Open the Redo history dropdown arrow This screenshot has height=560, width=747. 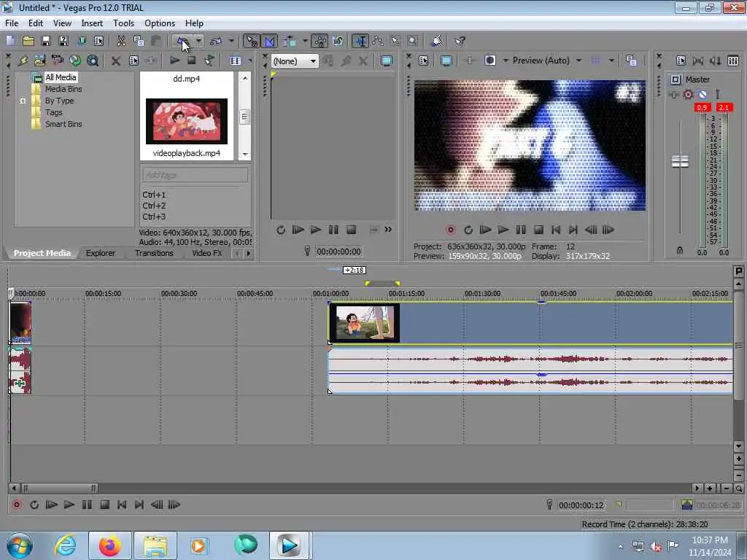click(x=231, y=42)
